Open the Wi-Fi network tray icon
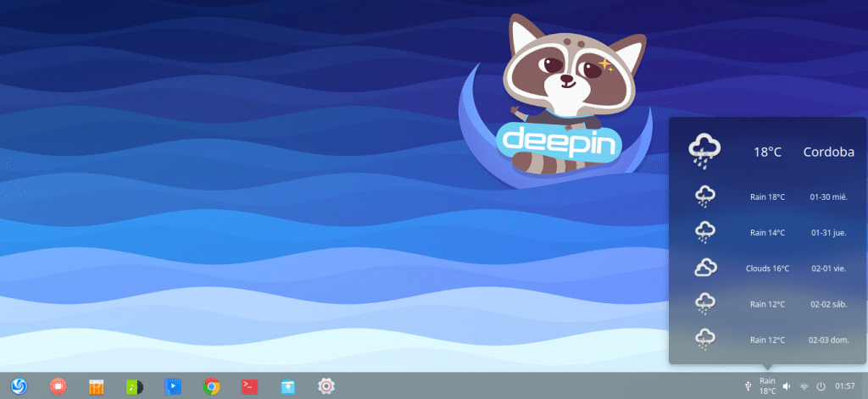This screenshot has height=399, width=868. tap(804, 386)
